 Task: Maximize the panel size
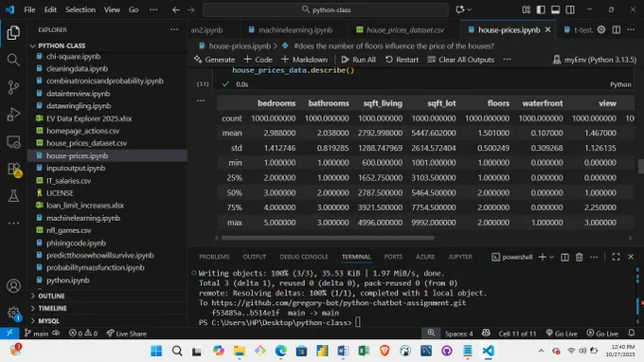pos(617,257)
